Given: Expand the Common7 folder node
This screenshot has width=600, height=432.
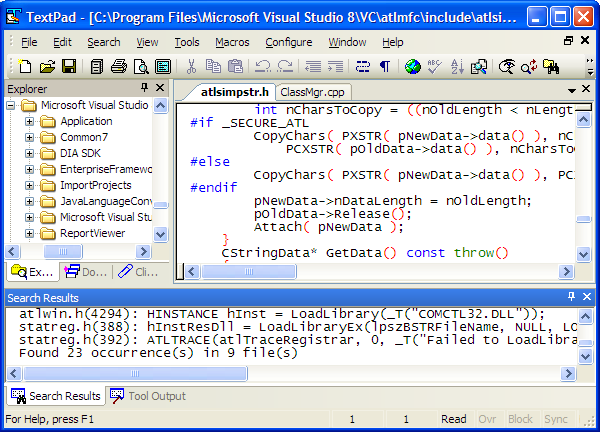Looking at the screenshot, I should point(29,137).
